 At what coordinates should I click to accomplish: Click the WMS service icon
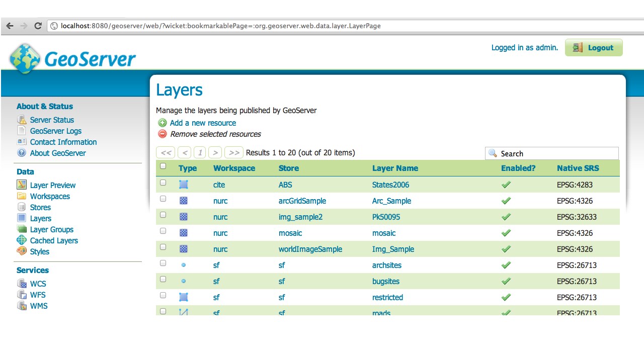point(22,306)
